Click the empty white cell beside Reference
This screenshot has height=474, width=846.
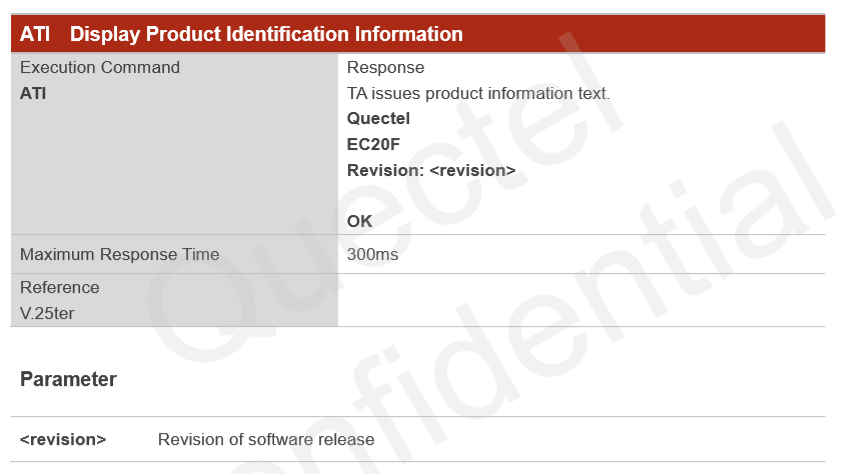[580, 300]
